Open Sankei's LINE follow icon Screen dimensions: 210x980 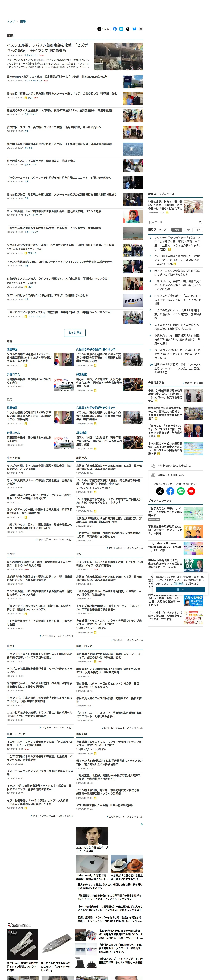click(x=181, y=491)
